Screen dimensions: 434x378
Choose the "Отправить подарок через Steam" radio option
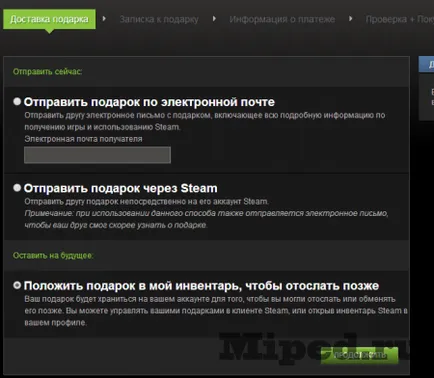coord(17,188)
